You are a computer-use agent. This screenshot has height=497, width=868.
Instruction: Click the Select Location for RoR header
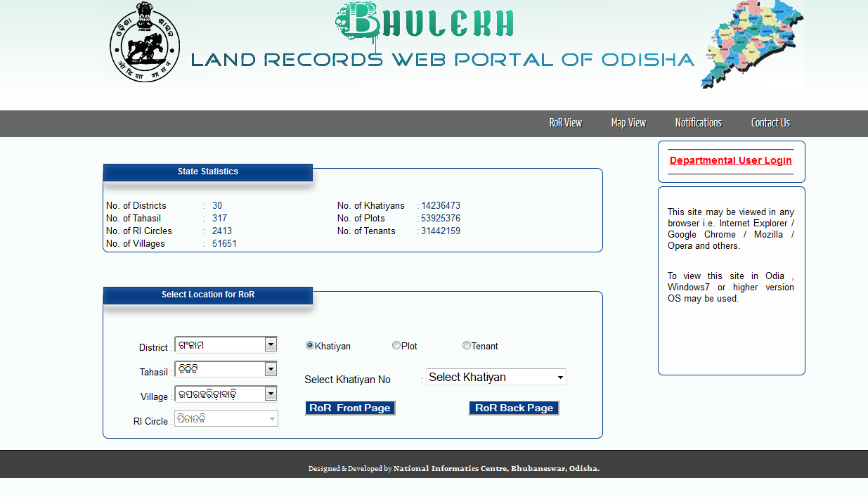point(208,295)
